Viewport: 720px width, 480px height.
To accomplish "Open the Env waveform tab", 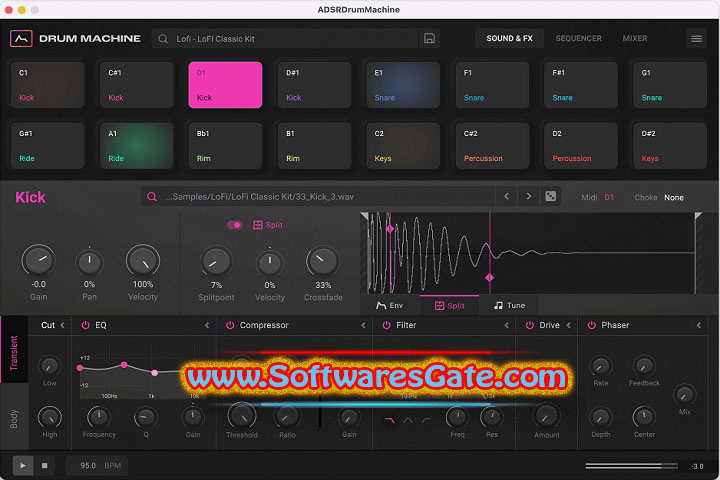I will pyautogui.click(x=390, y=305).
